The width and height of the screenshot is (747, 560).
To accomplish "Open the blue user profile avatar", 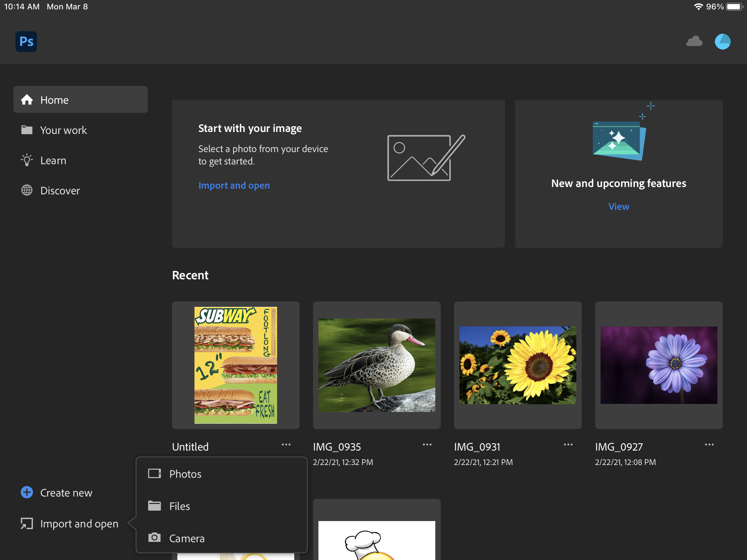I will pyautogui.click(x=722, y=42).
